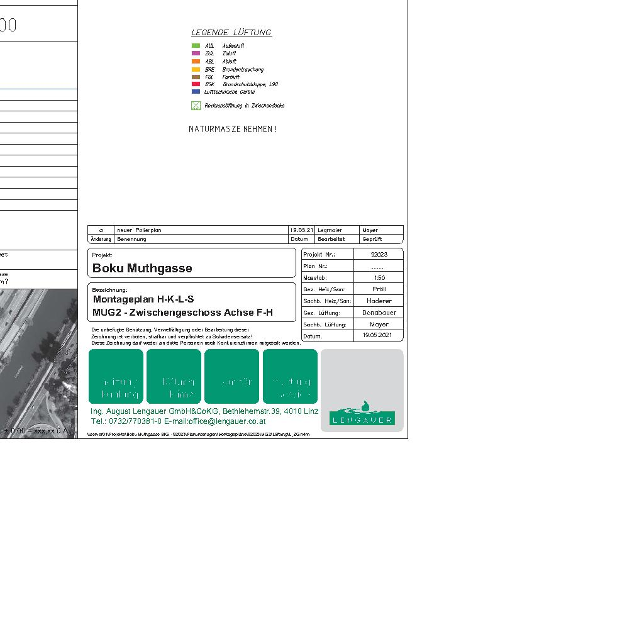Select the blue Lufttechnische Geräte swatch
This screenshot has height=644, width=644.
coord(196,92)
